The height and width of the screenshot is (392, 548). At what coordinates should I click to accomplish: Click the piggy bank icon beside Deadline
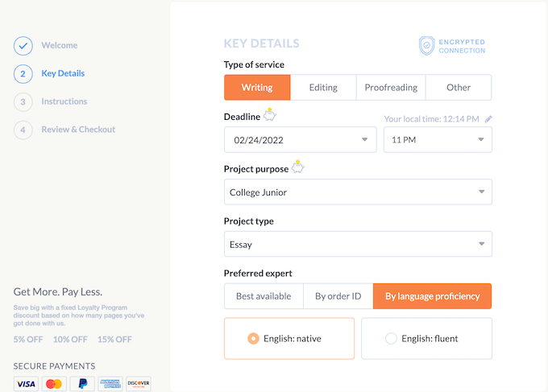point(270,116)
